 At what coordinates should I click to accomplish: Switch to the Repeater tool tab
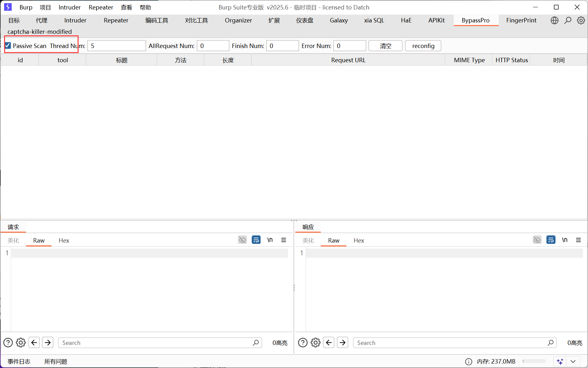click(116, 21)
